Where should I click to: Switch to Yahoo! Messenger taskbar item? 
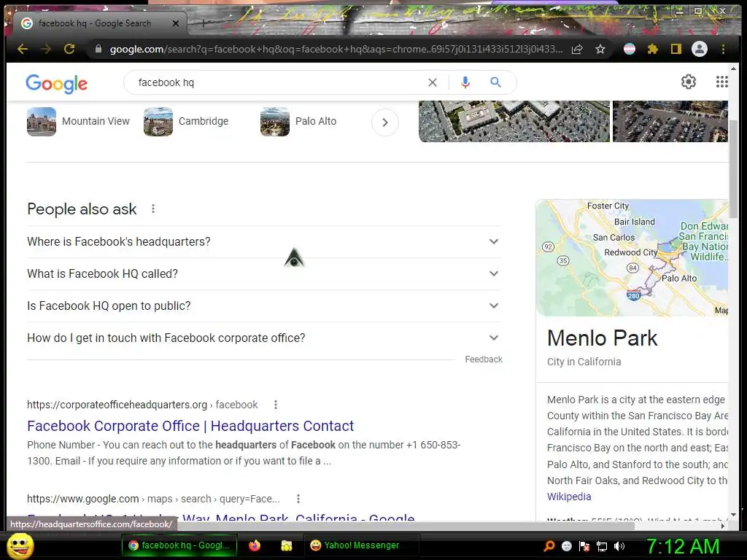tap(361, 545)
